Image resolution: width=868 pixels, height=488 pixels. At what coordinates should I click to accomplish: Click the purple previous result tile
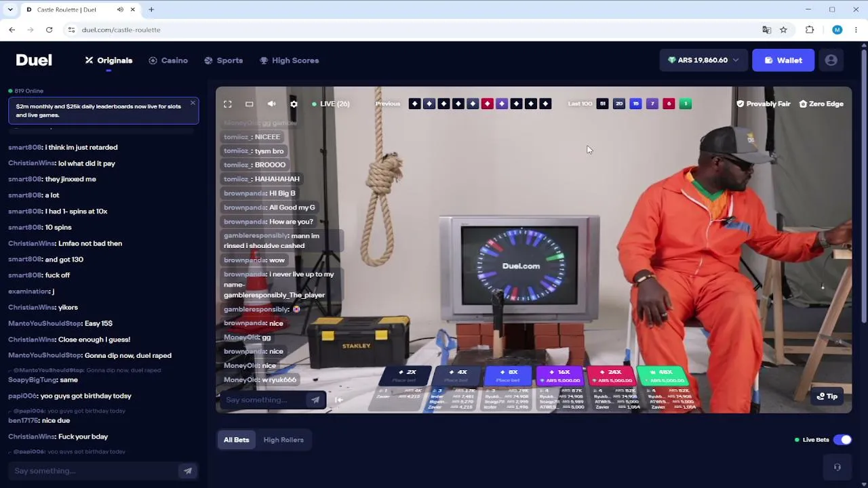502,104
